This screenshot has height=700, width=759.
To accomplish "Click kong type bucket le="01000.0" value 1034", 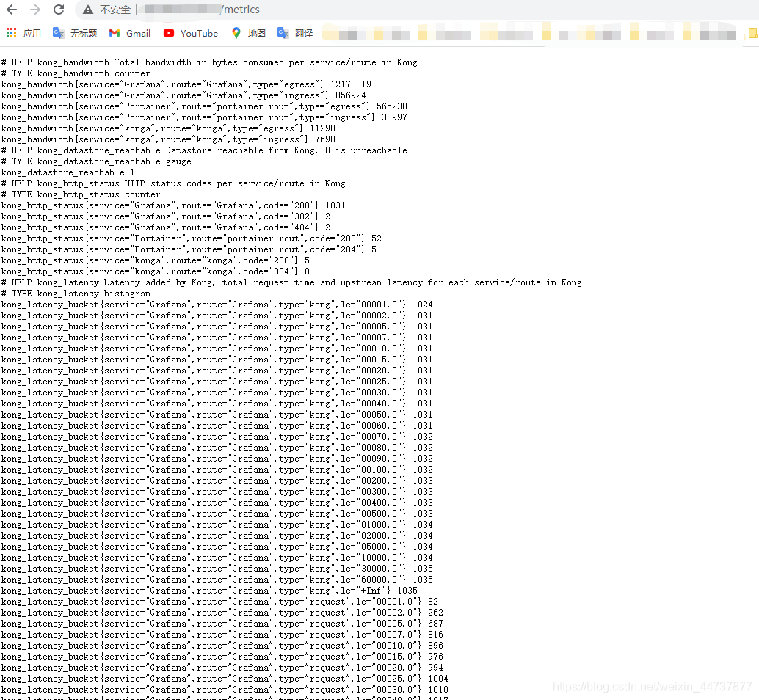I will pyautogui.click(x=423, y=525).
